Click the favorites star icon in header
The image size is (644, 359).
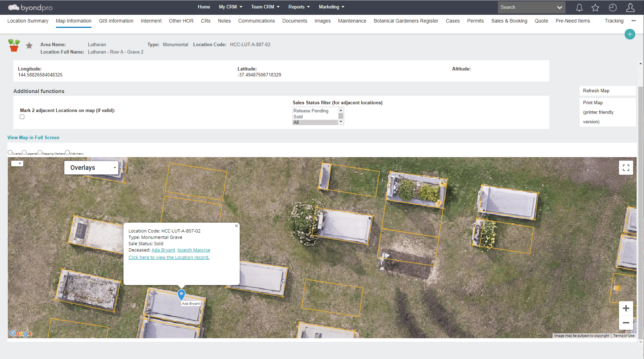[x=595, y=7]
